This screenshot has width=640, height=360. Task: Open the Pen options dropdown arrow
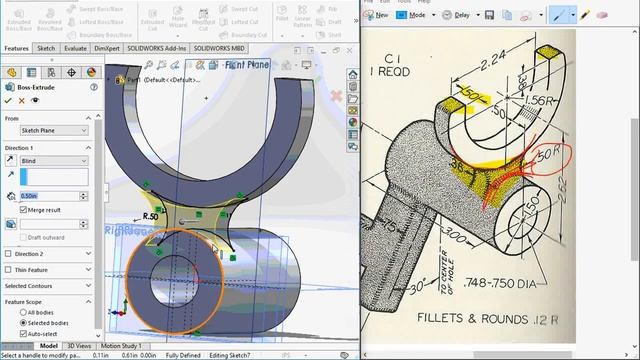pos(573,15)
